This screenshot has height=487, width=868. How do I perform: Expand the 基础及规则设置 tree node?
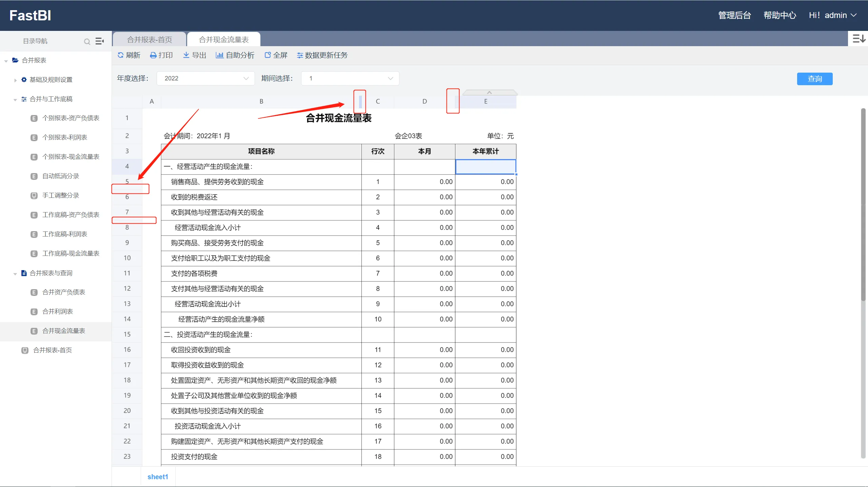click(x=15, y=80)
